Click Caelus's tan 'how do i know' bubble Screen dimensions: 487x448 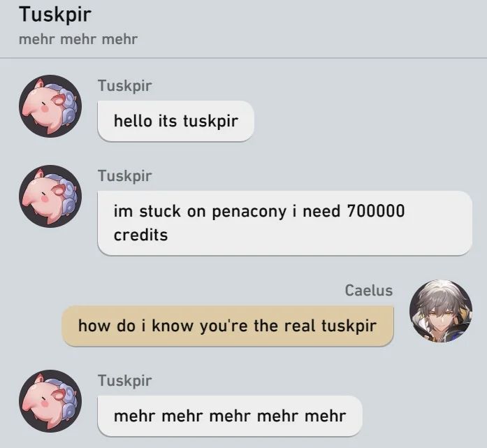point(228,326)
